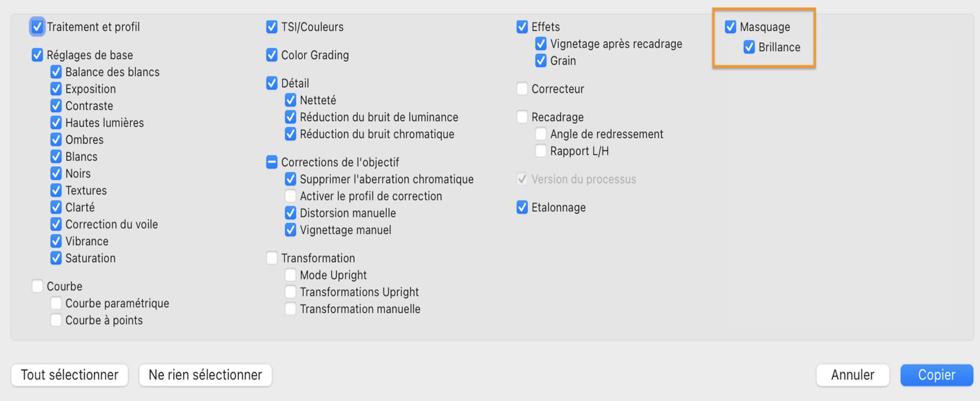Toggle the Balance des blancs checkbox
This screenshot has height=401, width=980.
(56, 72)
